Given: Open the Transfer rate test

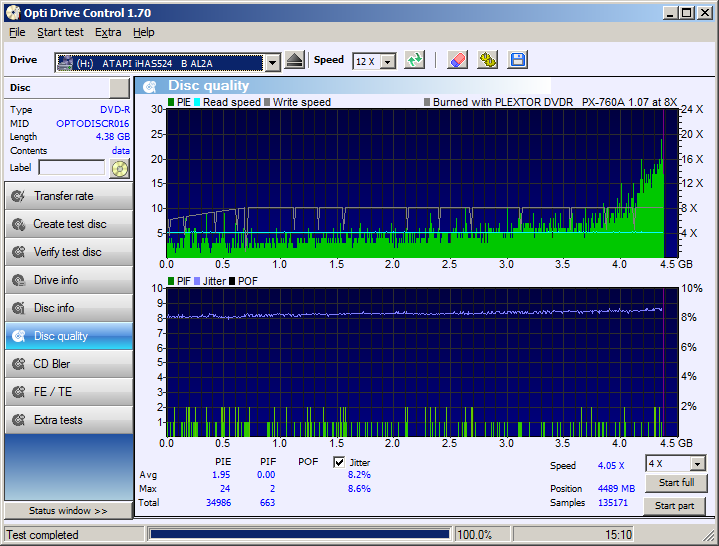Looking at the screenshot, I should click(69, 196).
